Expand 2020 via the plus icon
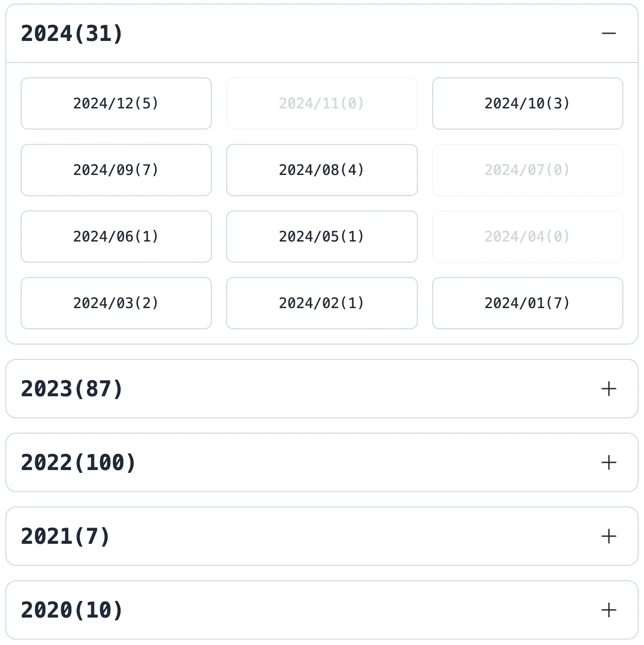The image size is (644, 645). 608,610
